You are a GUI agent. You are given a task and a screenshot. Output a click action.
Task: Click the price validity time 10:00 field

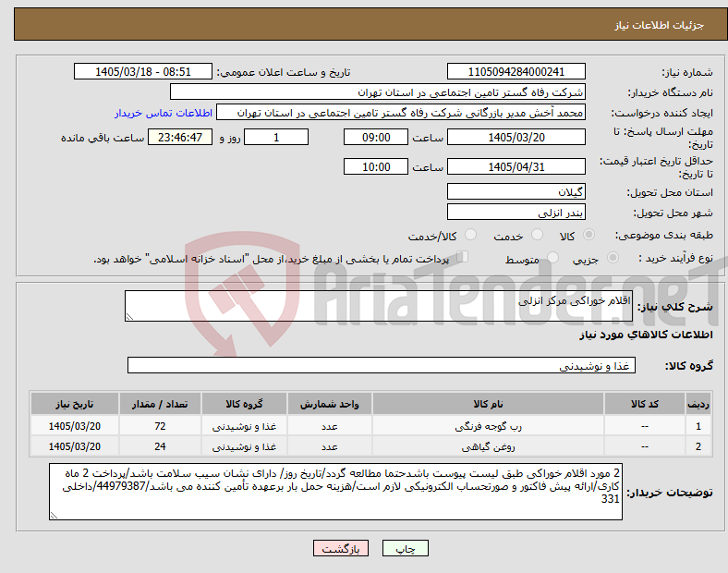376,166
